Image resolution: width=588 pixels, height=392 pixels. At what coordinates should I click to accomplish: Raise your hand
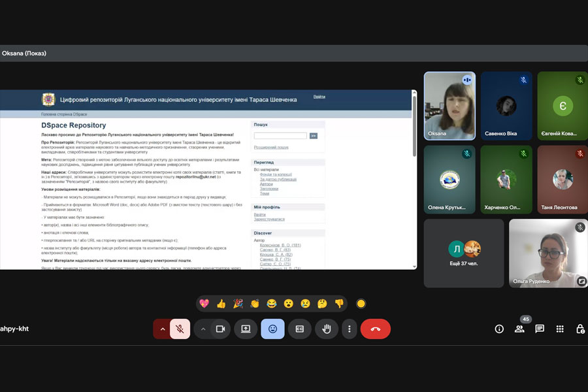(x=327, y=329)
